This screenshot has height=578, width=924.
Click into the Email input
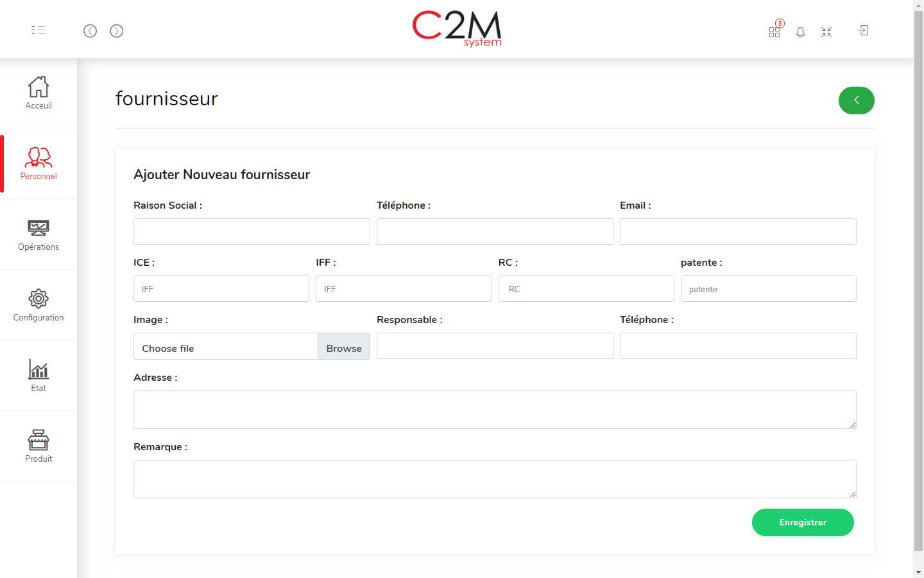(738, 231)
